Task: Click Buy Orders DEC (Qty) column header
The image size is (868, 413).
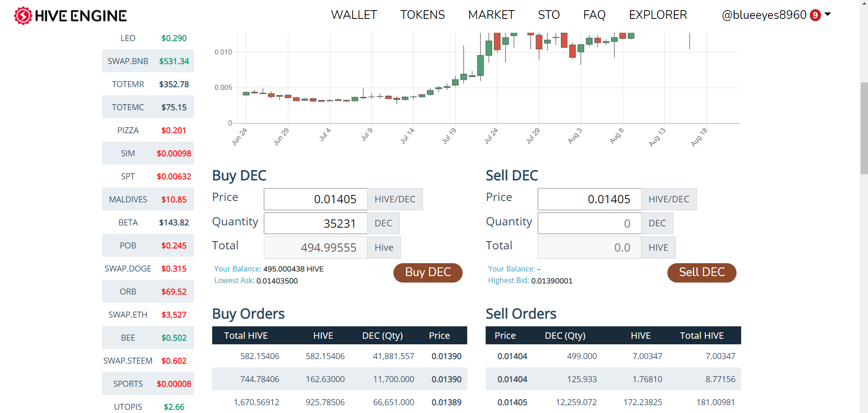Action: [x=382, y=336]
